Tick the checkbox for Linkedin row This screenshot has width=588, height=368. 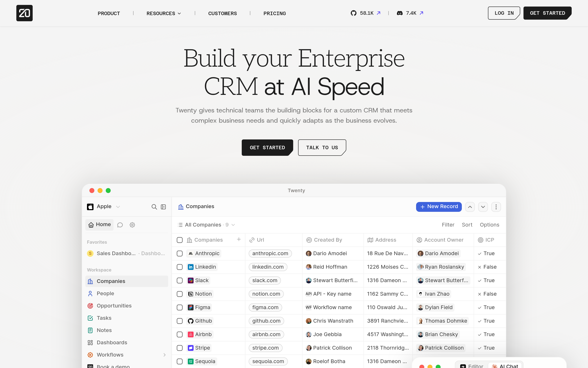point(179,267)
